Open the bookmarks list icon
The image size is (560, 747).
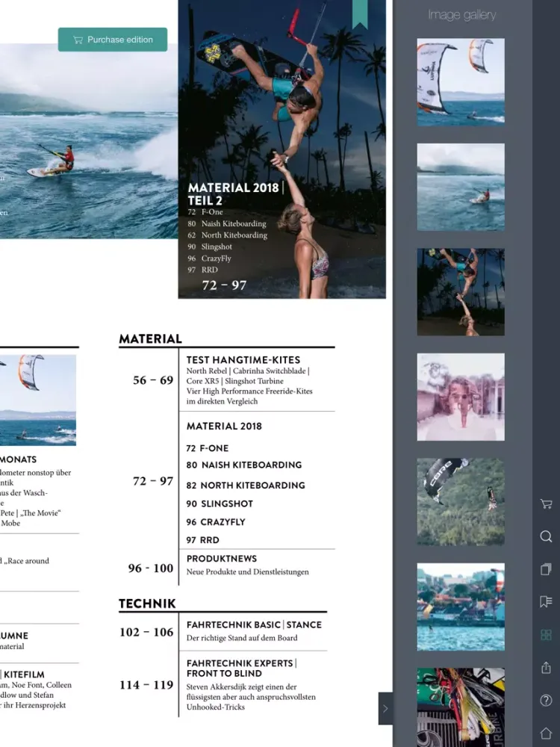click(546, 601)
